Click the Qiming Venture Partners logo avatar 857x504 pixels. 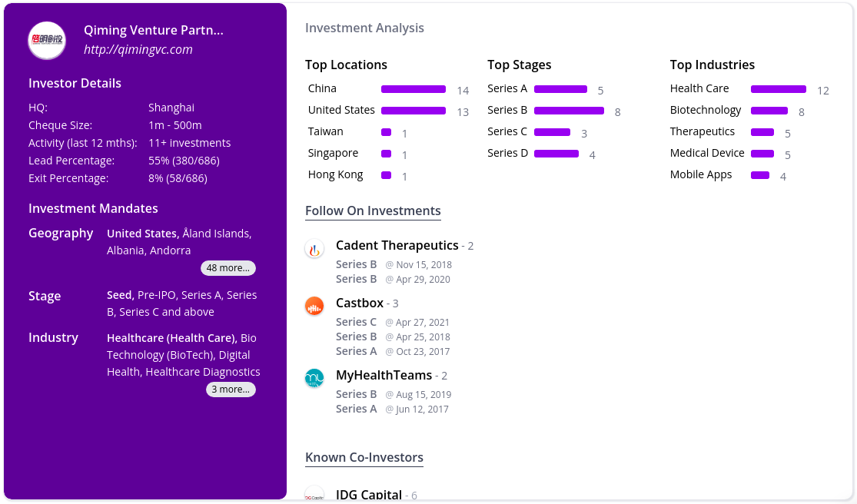[x=47, y=40]
